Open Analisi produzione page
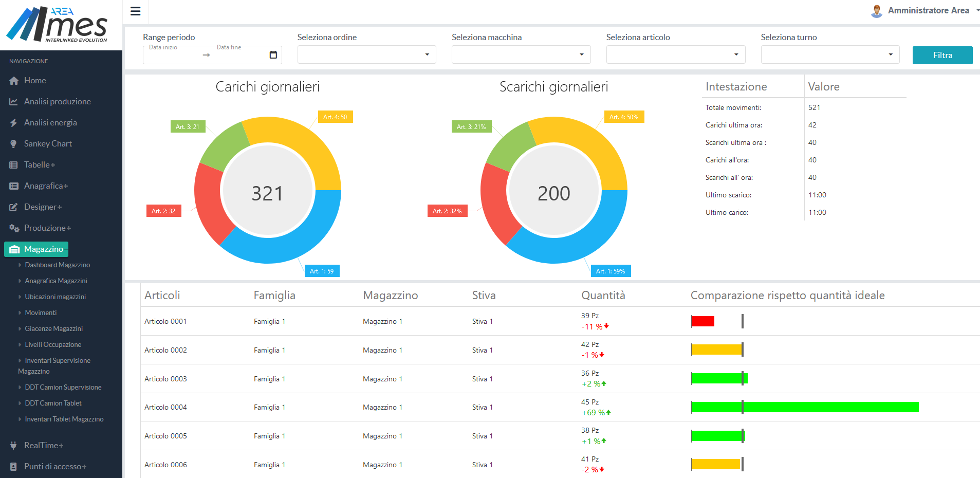980x478 pixels. pyautogui.click(x=58, y=102)
